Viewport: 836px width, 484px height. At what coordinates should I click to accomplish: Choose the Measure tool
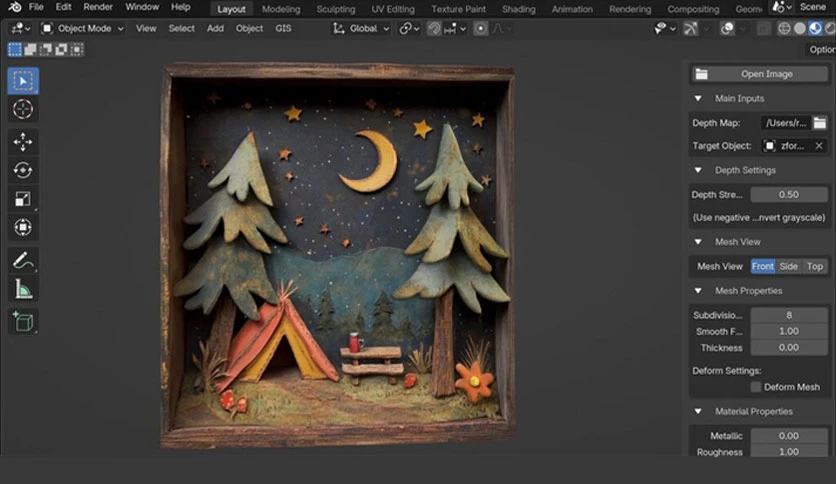point(23,289)
